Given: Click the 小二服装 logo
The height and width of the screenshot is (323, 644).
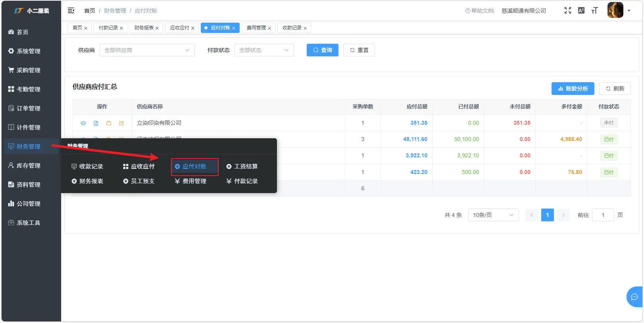Looking at the screenshot, I should click(32, 11).
